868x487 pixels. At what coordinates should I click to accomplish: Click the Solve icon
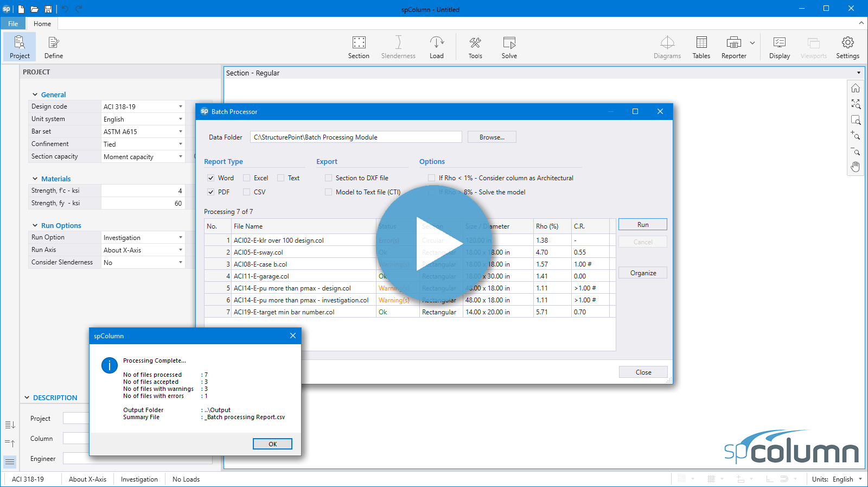coord(509,47)
